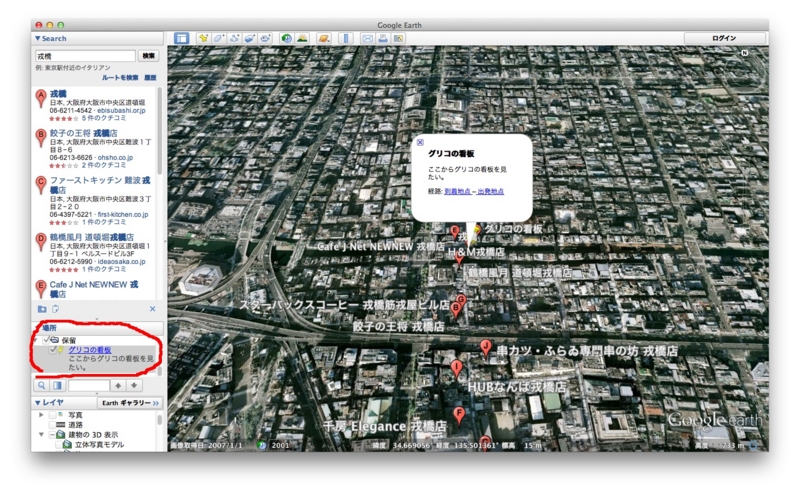
Task: Open the ルートを検索 link
Action: point(120,78)
